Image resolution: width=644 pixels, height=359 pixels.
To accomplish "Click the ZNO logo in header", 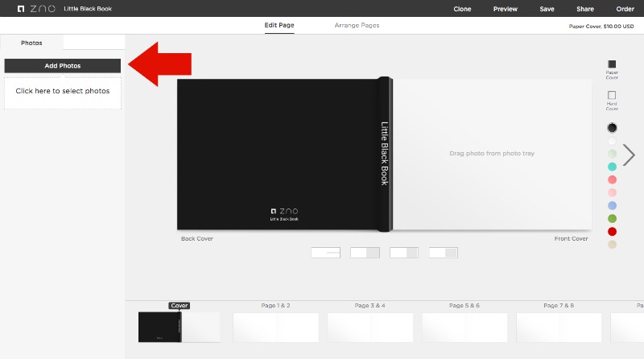I will tap(36, 9).
